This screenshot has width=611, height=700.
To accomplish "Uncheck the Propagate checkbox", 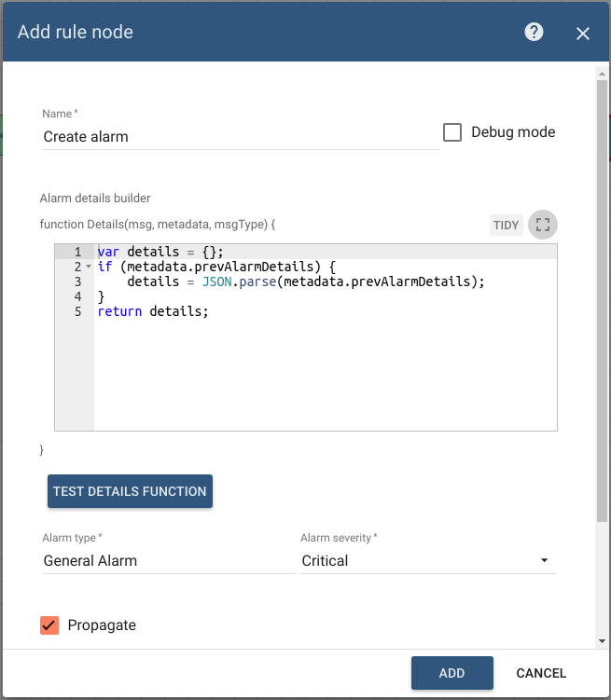I will 50,625.
